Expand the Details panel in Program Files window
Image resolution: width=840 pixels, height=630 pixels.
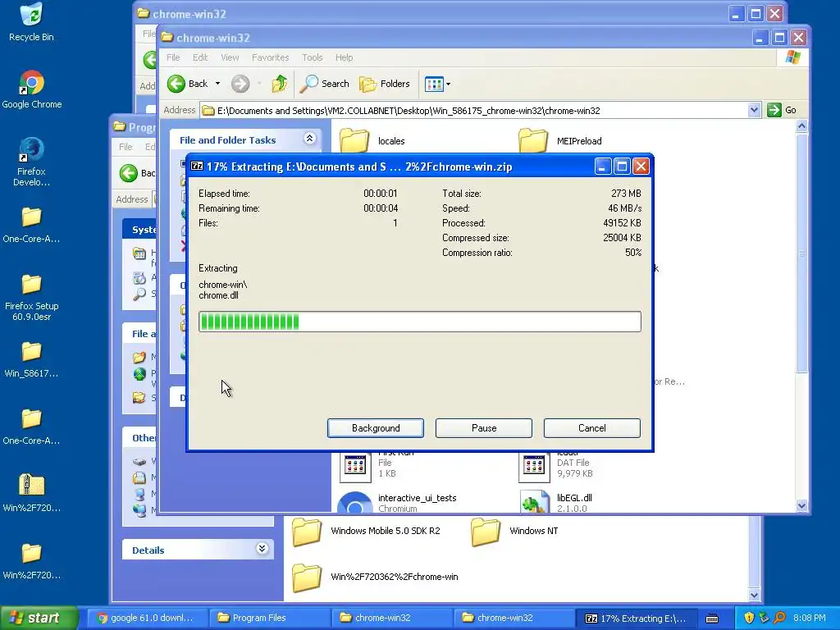[262, 549]
